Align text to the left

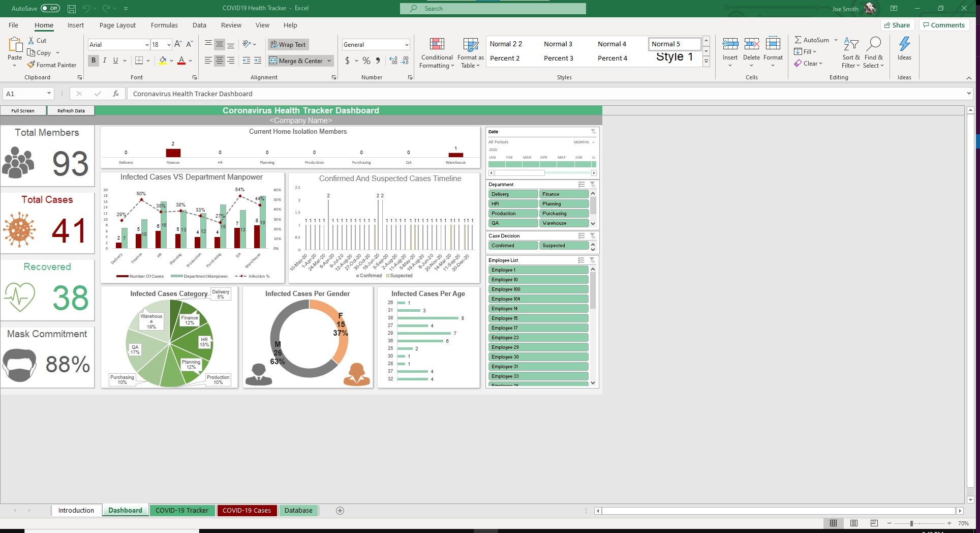(208, 61)
